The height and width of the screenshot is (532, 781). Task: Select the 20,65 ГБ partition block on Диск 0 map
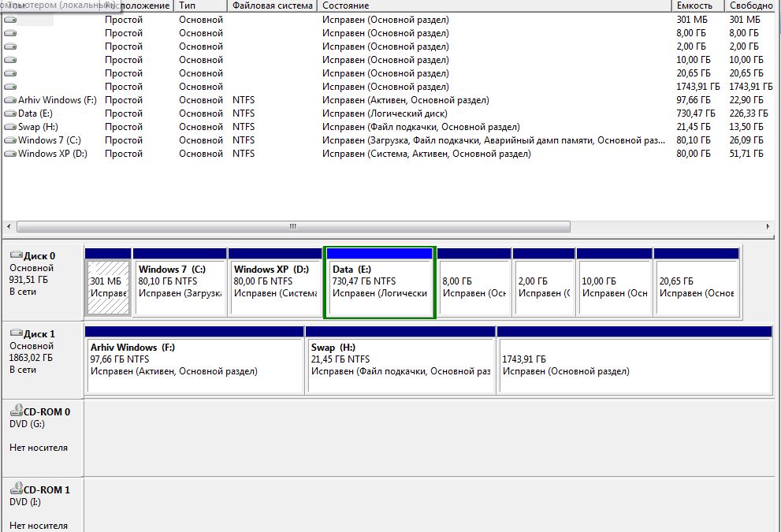tap(697, 282)
